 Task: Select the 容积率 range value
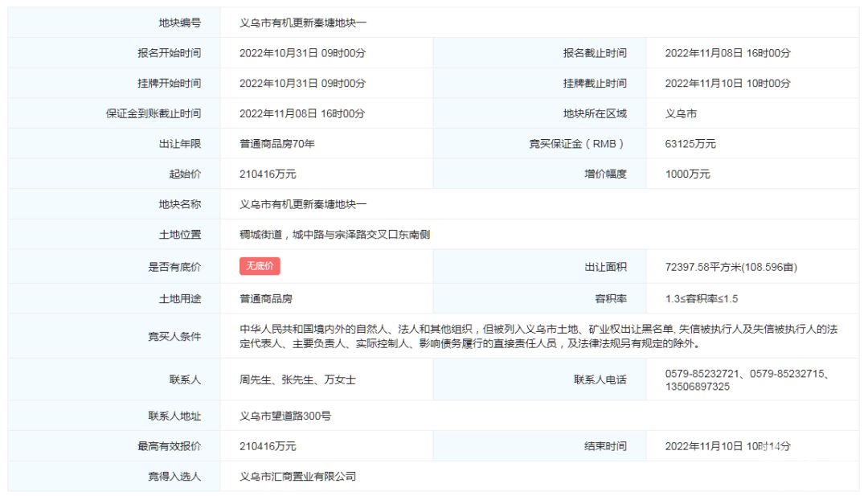[x=702, y=299]
